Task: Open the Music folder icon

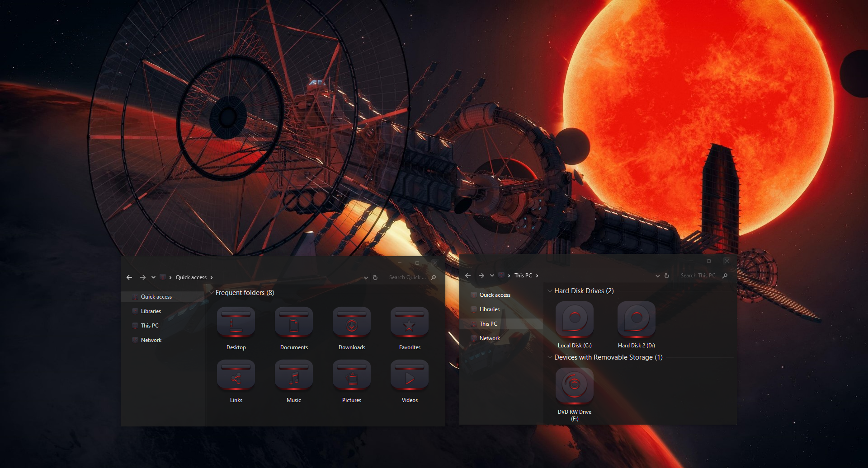Action: [x=294, y=375]
